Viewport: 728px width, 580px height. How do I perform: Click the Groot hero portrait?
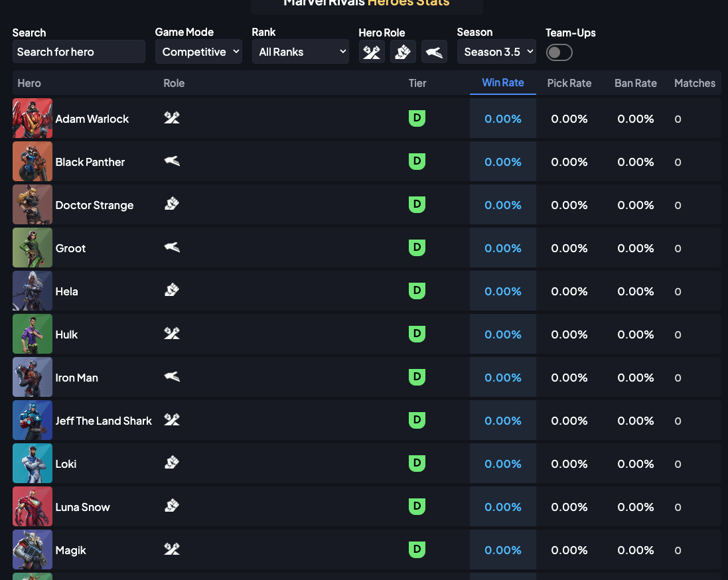(x=33, y=248)
